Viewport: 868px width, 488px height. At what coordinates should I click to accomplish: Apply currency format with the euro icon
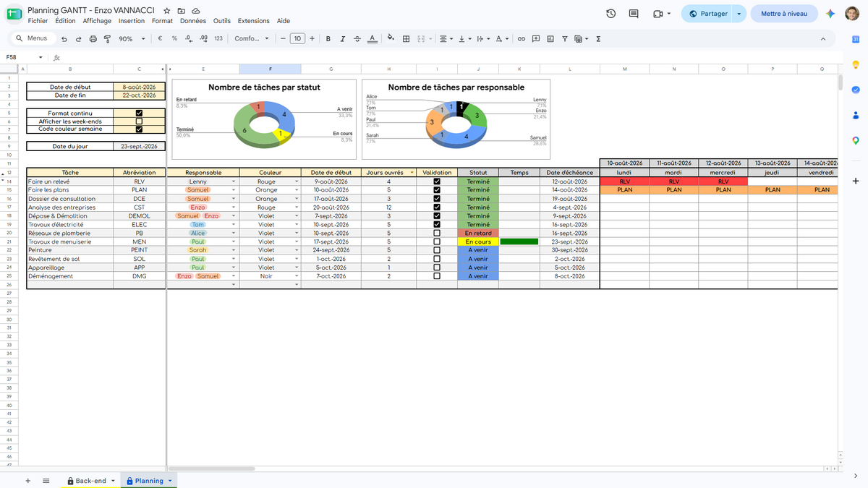(x=160, y=39)
